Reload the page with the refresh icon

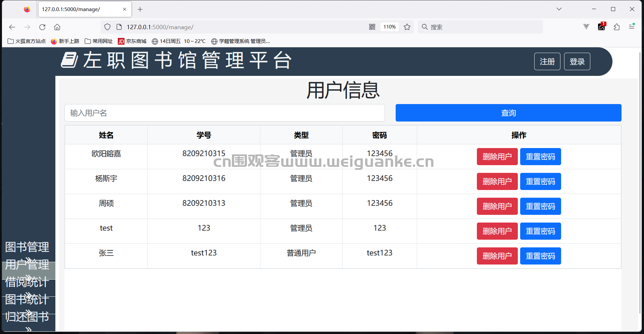tap(42, 27)
